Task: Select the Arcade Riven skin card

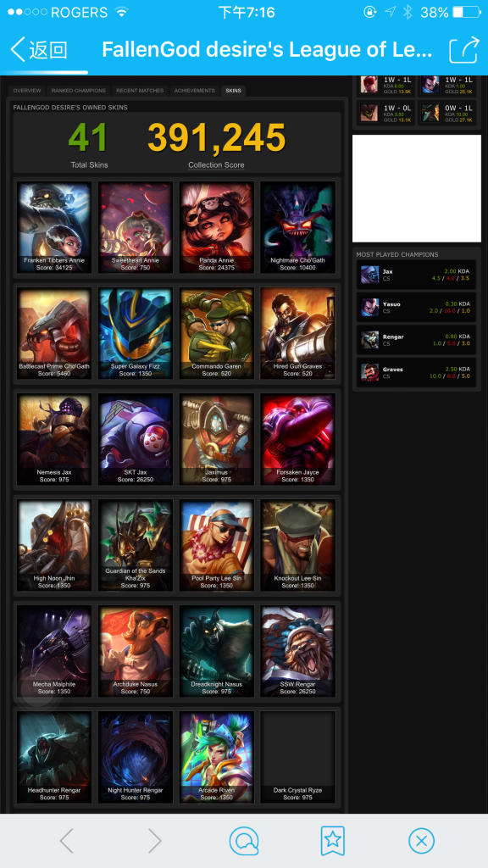Action: [217, 757]
